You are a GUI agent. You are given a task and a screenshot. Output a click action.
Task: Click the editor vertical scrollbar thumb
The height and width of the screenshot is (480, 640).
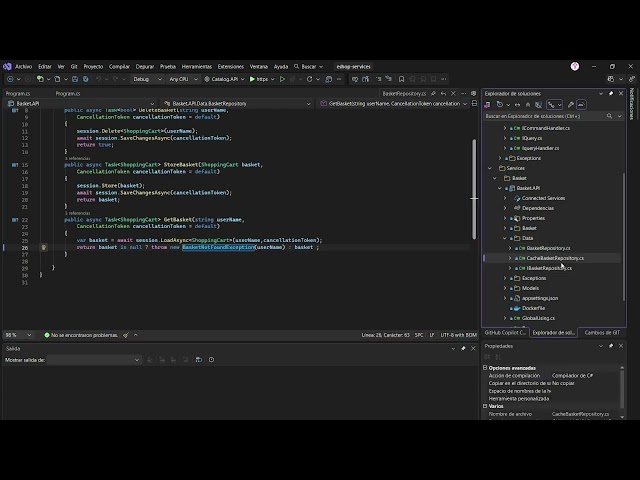[x=474, y=189]
